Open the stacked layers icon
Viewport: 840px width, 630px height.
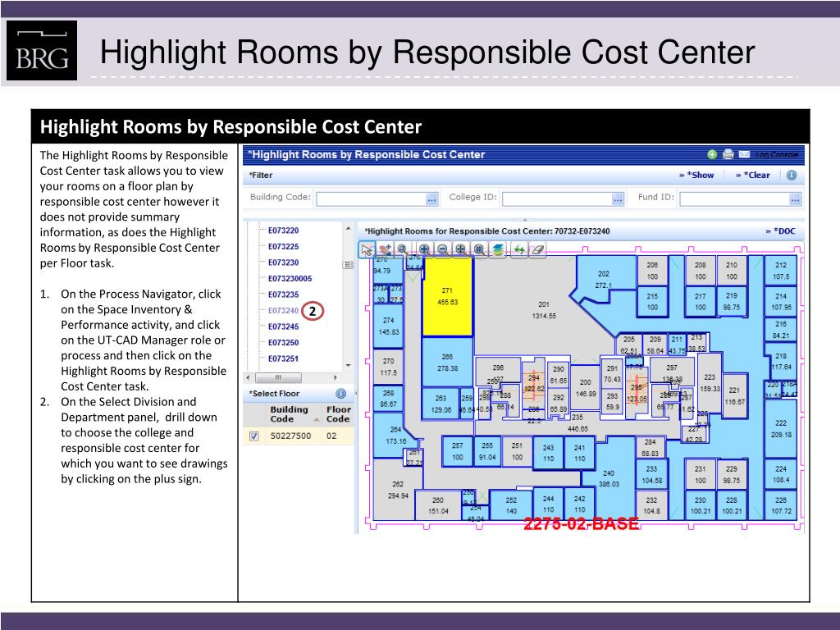[x=498, y=249]
